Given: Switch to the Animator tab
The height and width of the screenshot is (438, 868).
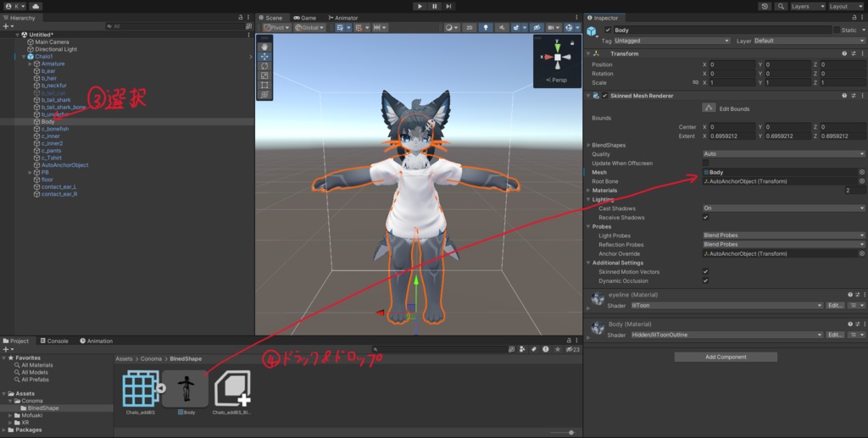Looking at the screenshot, I should point(342,18).
